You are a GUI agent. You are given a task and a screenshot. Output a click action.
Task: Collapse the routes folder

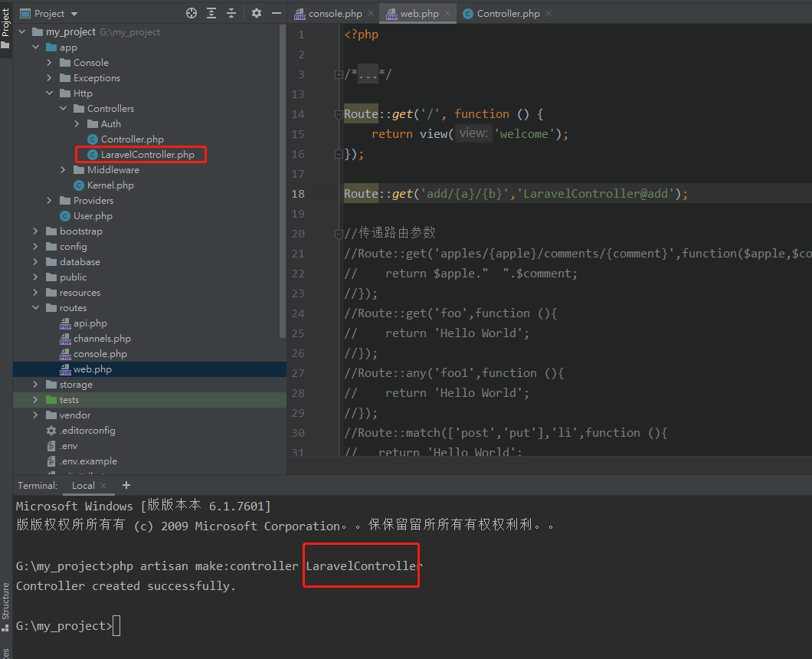[x=36, y=308]
